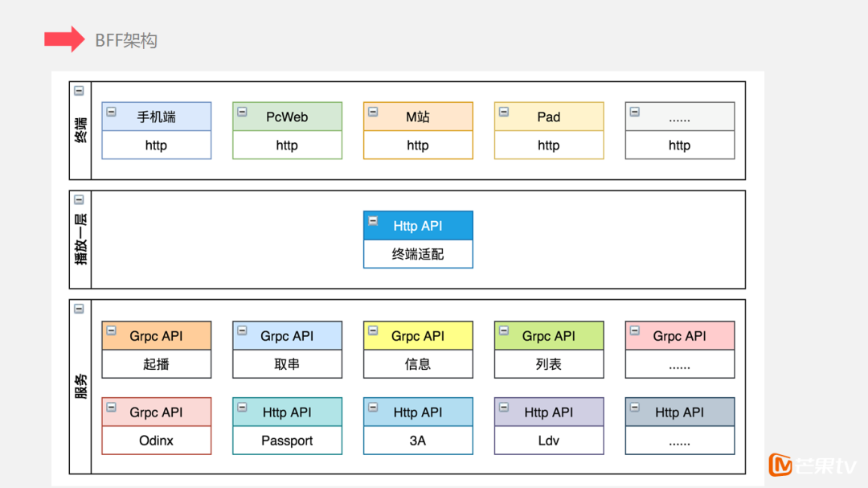Select the BFF架构 title text

tap(126, 40)
